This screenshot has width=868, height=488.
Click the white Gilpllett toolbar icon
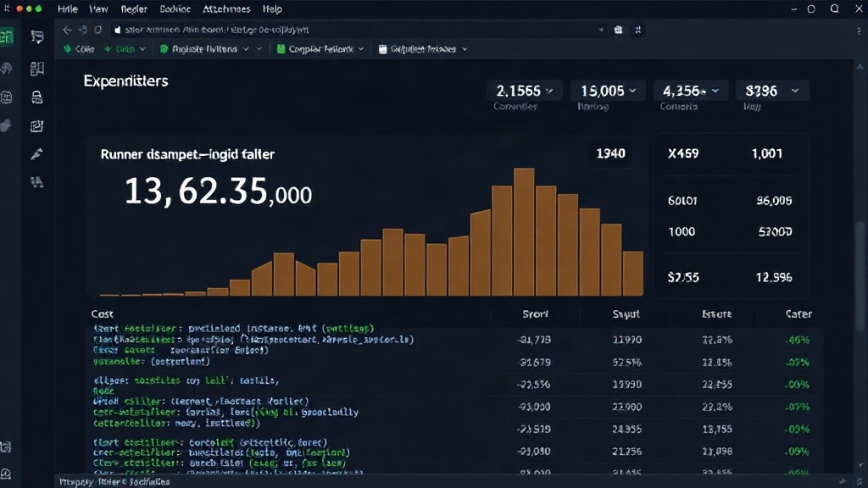coord(382,48)
